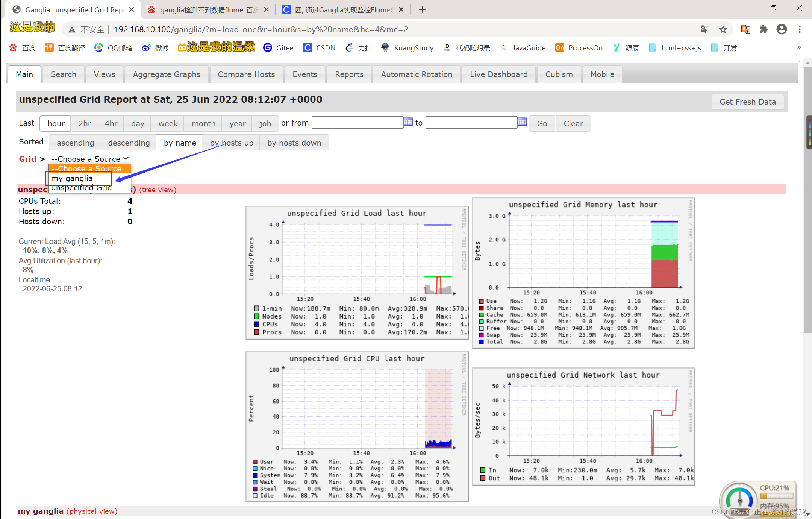Click the Get Fresh Data button
The width and height of the screenshot is (812, 519).
tap(747, 102)
